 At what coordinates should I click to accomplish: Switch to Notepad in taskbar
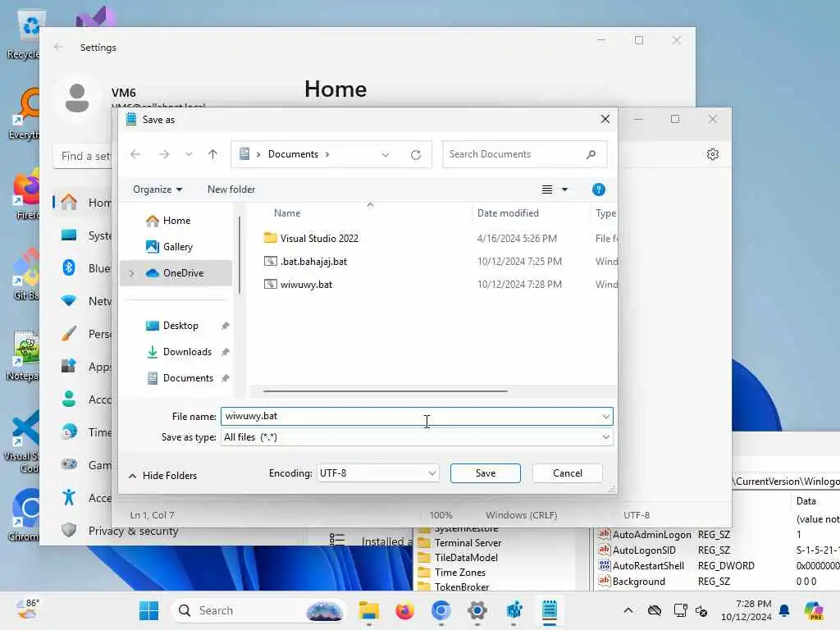pos(550,610)
